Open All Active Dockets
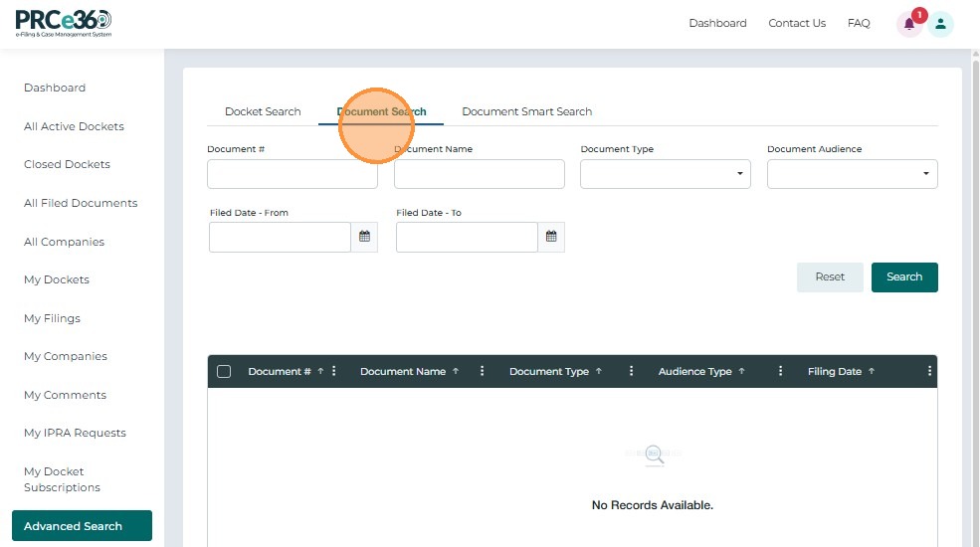Viewport: 980px width, 547px height. pyautogui.click(x=74, y=126)
